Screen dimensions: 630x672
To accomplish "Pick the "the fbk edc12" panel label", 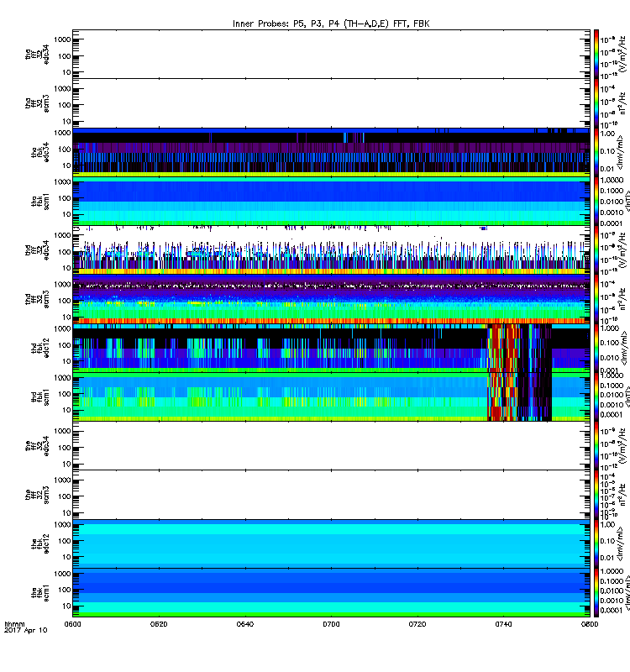I will pyautogui.click(x=39, y=543).
